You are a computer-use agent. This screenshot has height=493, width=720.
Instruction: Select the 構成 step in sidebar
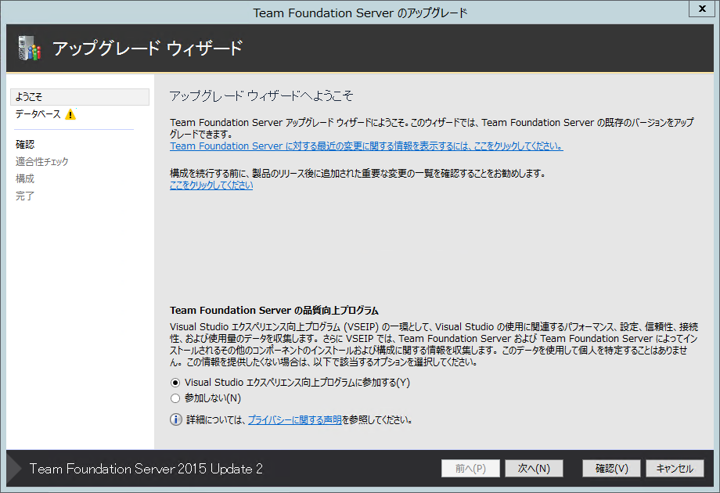(x=25, y=179)
